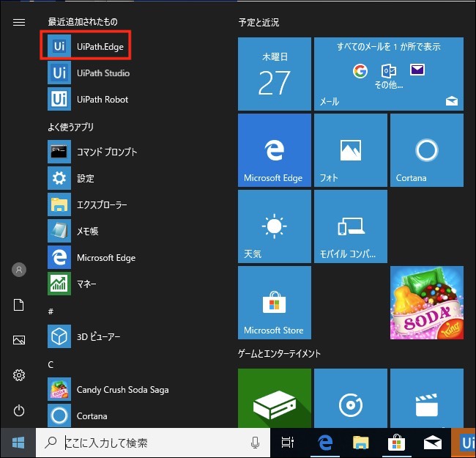The width and height of the screenshot is (476, 458).
Task: Select the calendar tile showing 27
Action: 274,73
